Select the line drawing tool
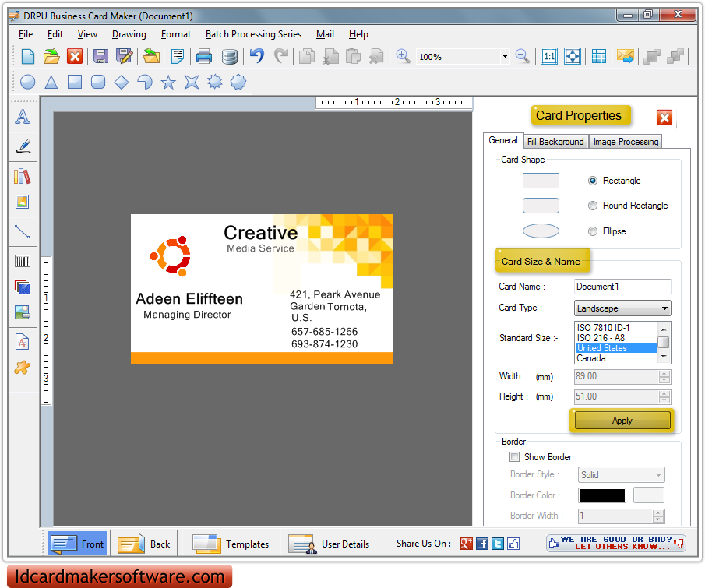 23,232
